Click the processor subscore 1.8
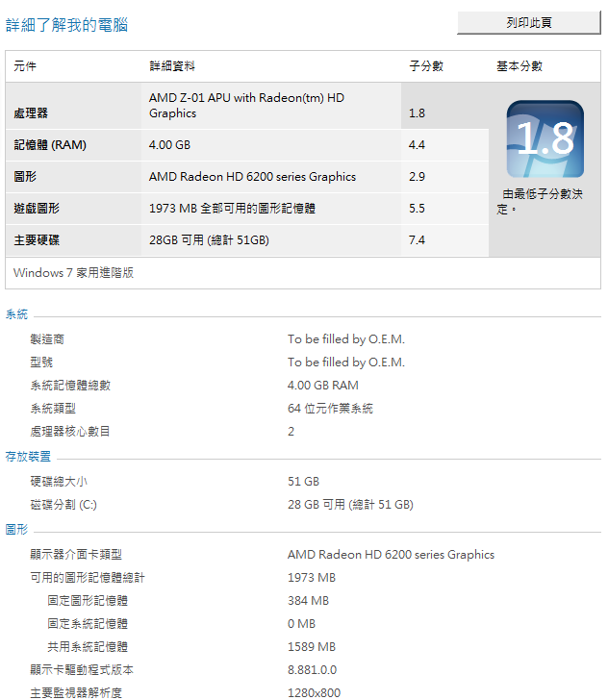This screenshot has height=700, width=608. (x=417, y=113)
